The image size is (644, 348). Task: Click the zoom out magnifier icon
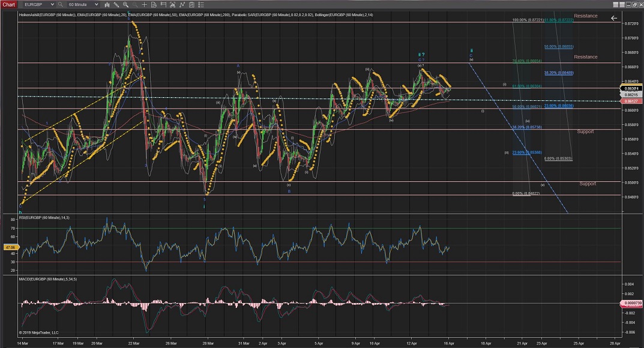pyautogui.click(x=135, y=4)
